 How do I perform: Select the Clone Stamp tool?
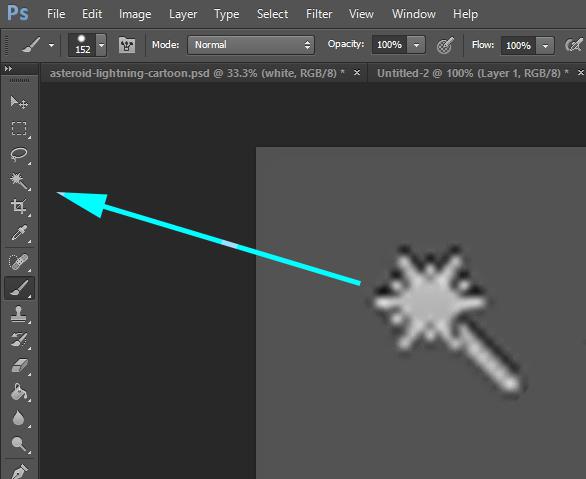point(19,314)
